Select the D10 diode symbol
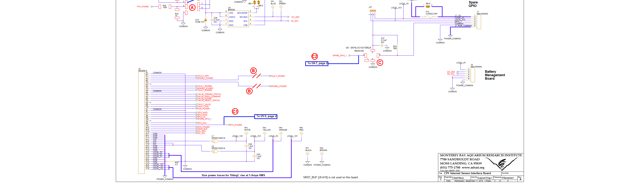The width and height of the screenshot is (644, 186). click(x=206, y=20)
